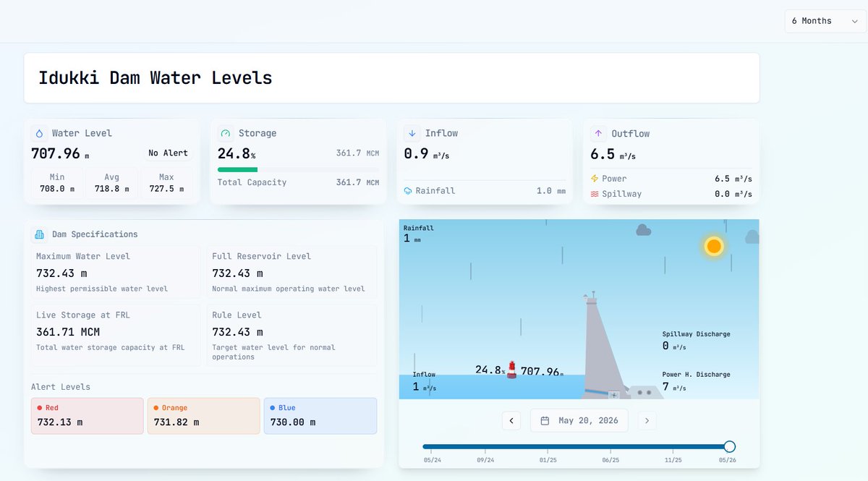Click the green Storage progress bar

238,170
